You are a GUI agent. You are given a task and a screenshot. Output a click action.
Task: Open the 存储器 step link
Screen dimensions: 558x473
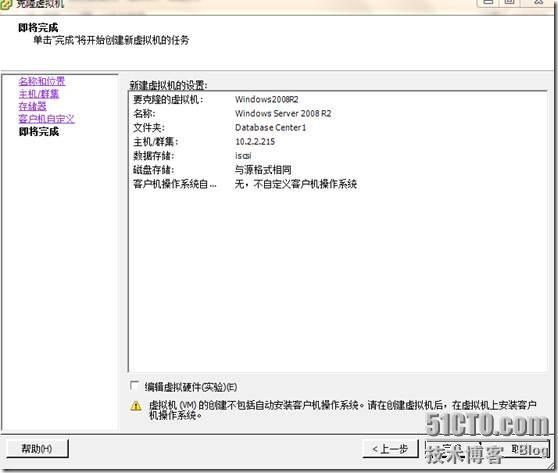pyautogui.click(x=32, y=106)
